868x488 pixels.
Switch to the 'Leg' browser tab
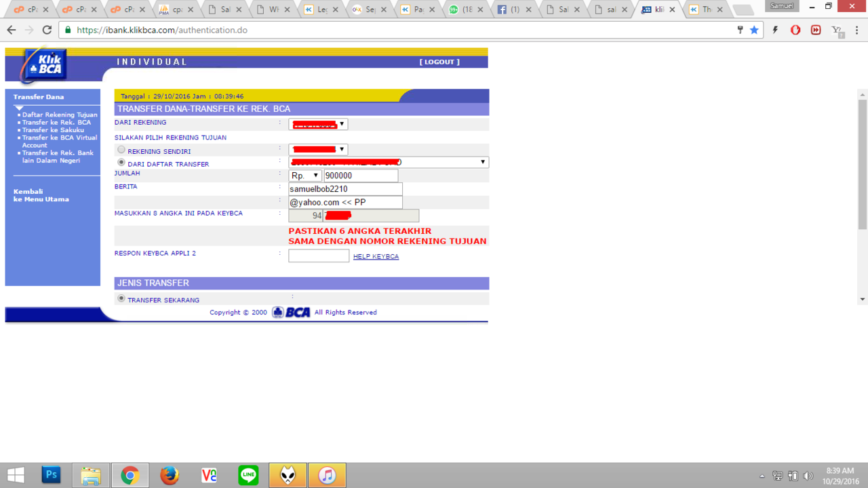[320, 9]
